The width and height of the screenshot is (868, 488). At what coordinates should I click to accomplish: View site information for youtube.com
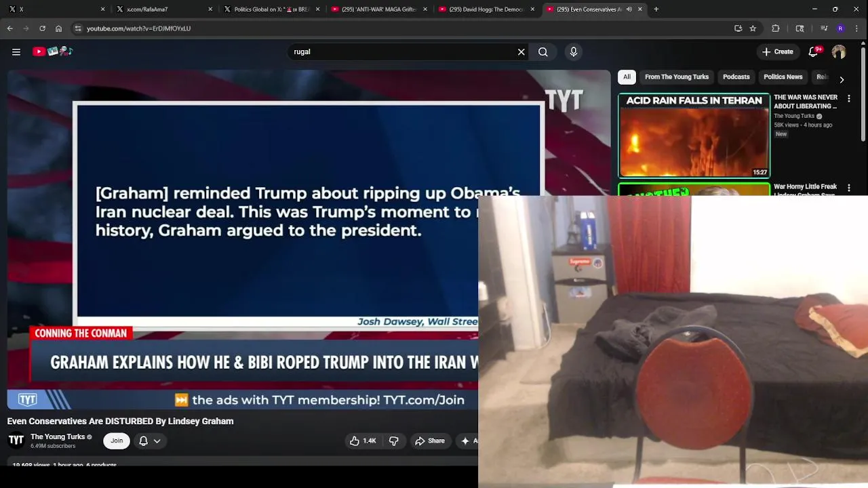[78, 28]
